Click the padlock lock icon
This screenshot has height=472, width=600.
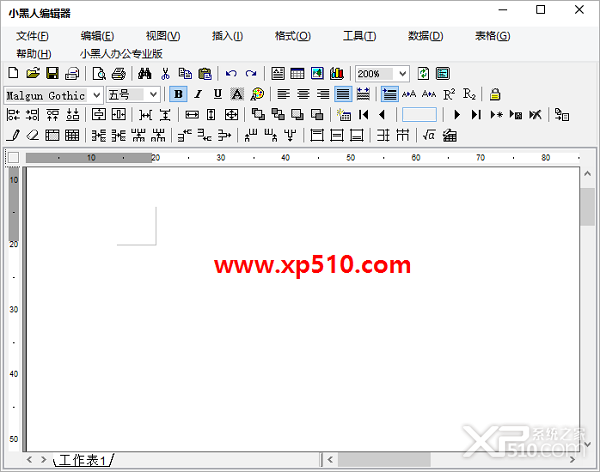[x=495, y=94]
